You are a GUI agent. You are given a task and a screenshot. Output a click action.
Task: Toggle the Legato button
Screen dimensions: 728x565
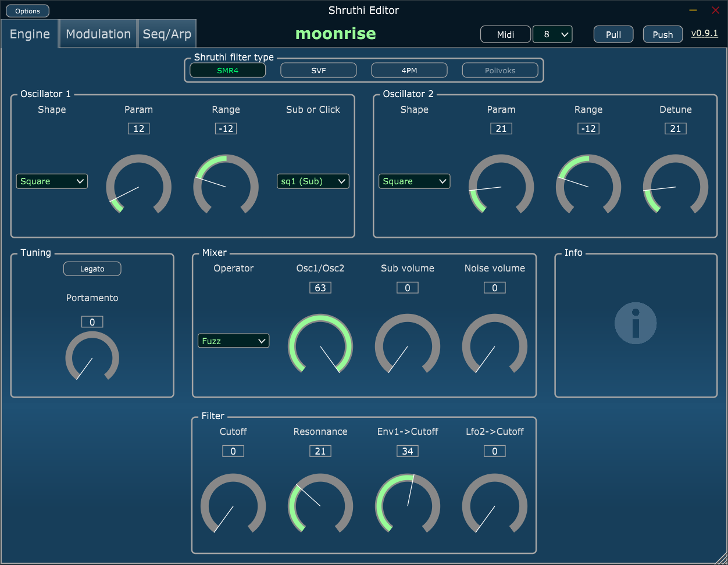92,269
